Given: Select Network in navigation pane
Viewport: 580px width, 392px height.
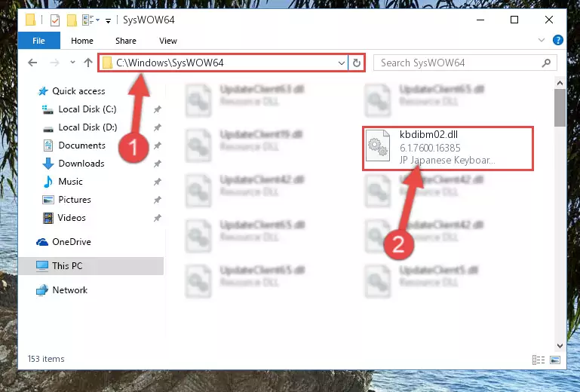Looking at the screenshot, I should [62, 290].
